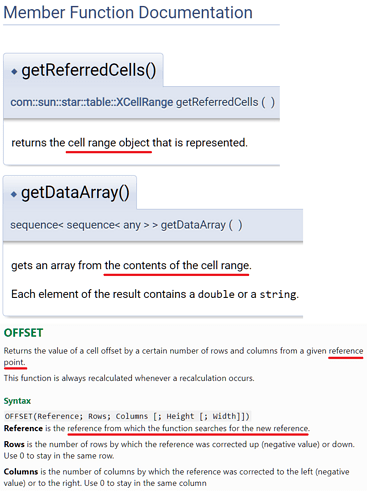Click the bold Rows parameter term

point(14,444)
